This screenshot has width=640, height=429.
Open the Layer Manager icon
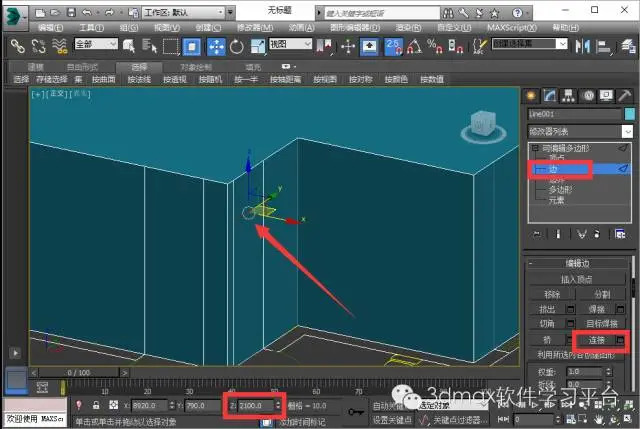pos(628,46)
